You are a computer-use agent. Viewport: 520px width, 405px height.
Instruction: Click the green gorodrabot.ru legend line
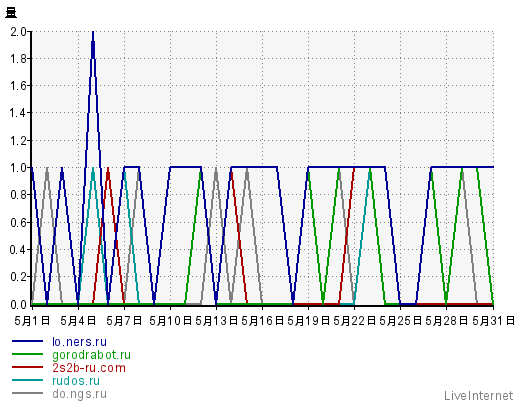pyautogui.click(x=27, y=354)
